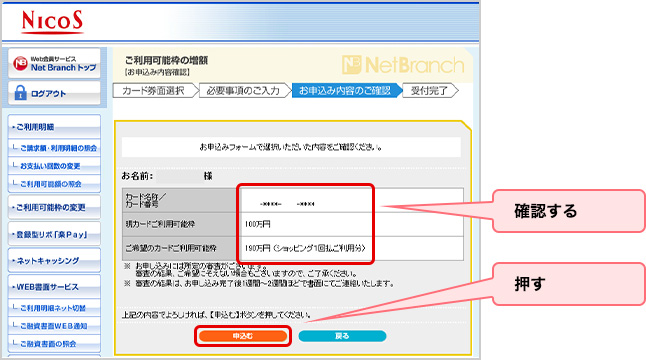Click the ご希望のカードご利用可能枠 label

[171, 248]
